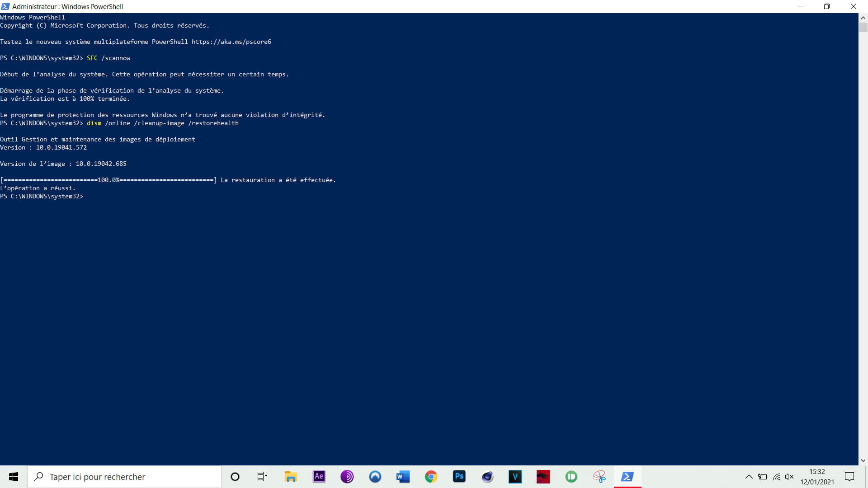Click the 'aucune violation d'intégrité' result line
The height and width of the screenshot is (488, 868).
pyautogui.click(x=163, y=115)
